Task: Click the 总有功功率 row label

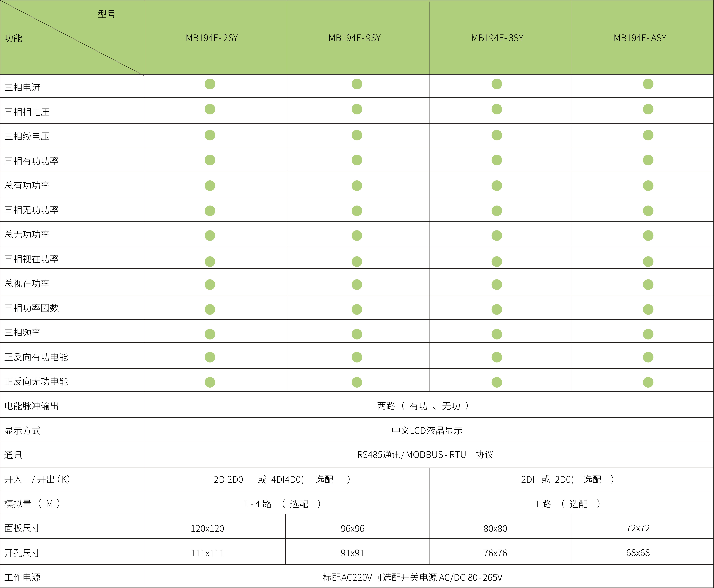Action: [27, 185]
